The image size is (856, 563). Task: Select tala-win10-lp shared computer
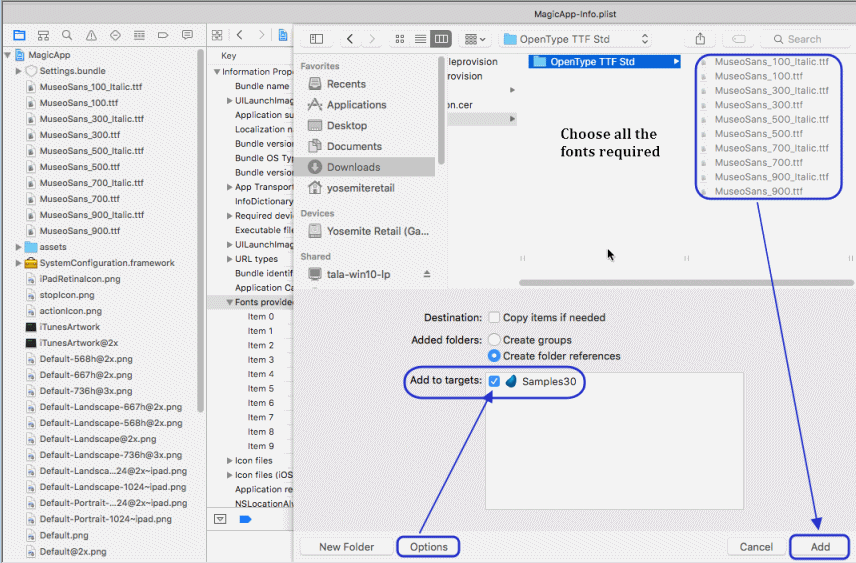[358, 274]
